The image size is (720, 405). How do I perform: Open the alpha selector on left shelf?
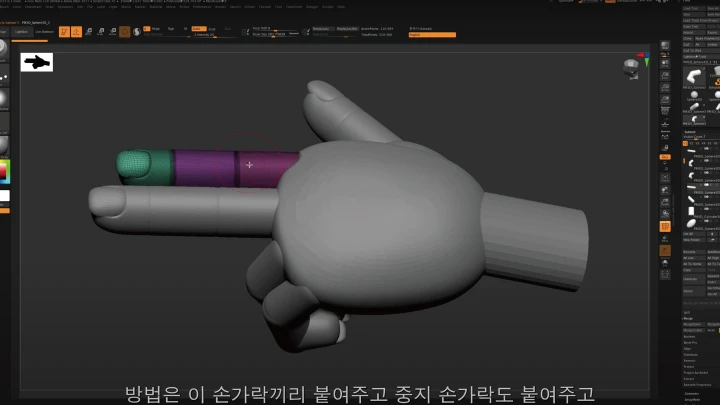(3, 99)
